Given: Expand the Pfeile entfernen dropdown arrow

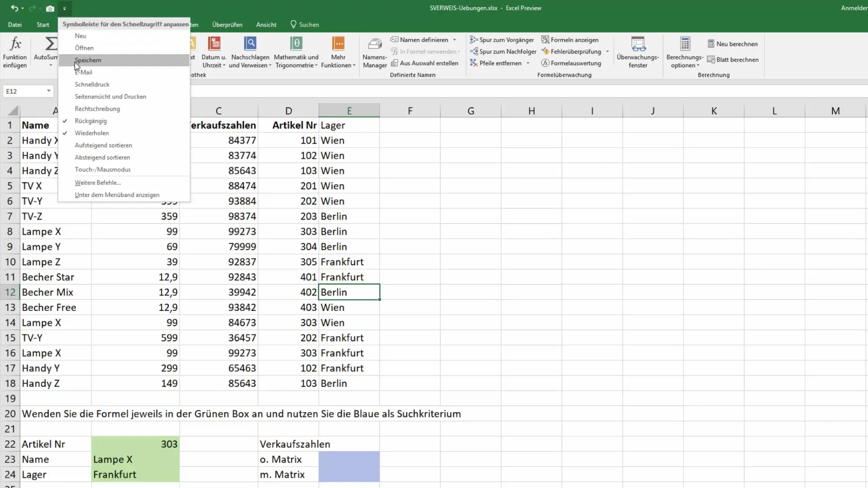Looking at the screenshot, I should [528, 63].
